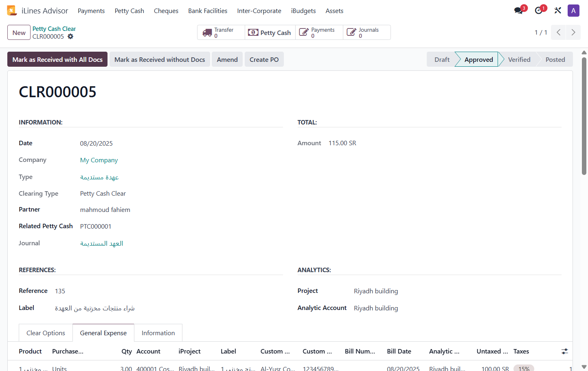Select the Approved status stage

478,59
